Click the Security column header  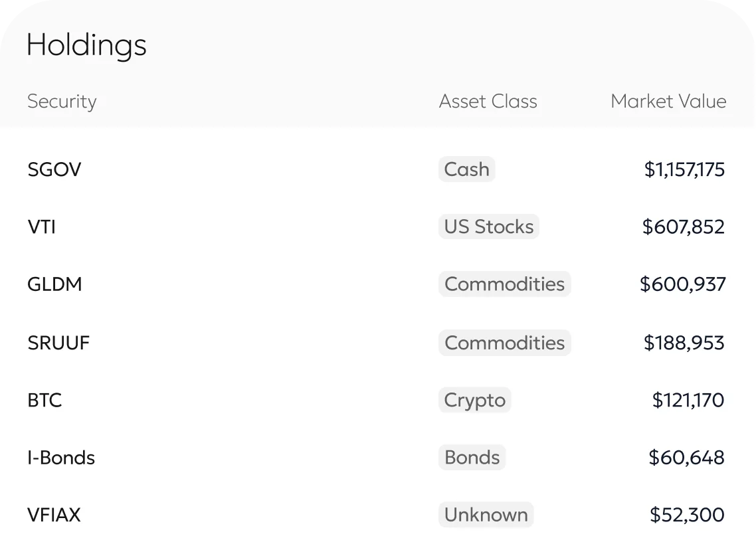click(x=62, y=102)
